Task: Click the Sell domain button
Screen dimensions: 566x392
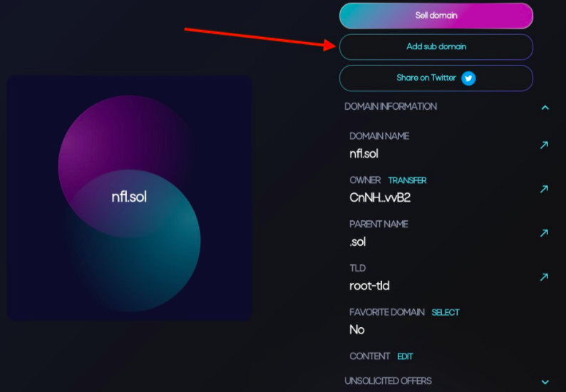Action: click(436, 16)
